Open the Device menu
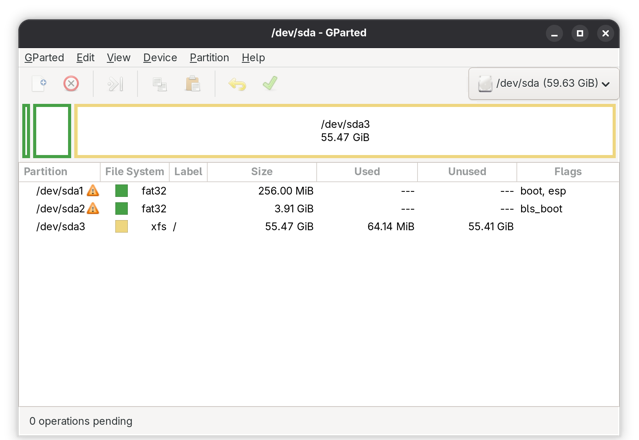This screenshot has height=440, width=639. 160,57
